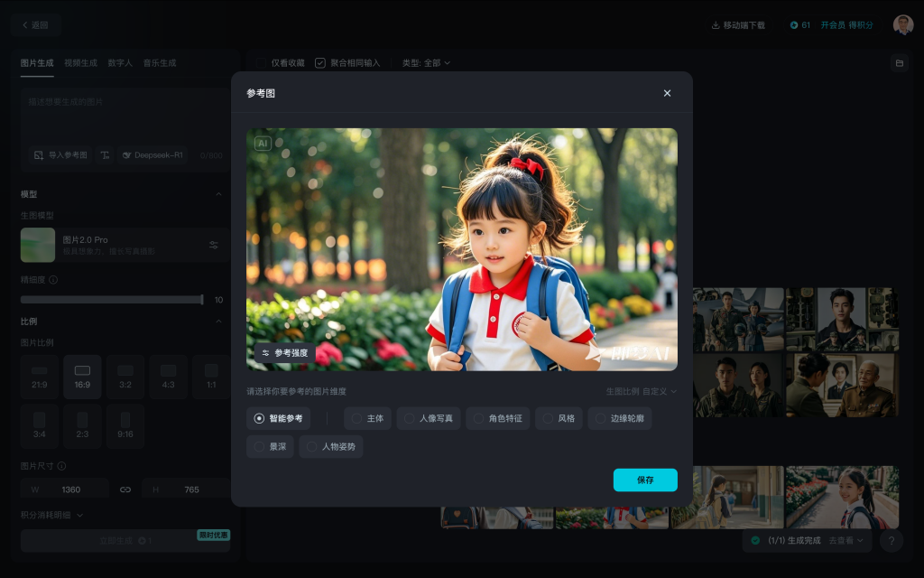Image resolution: width=924 pixels, height=578 pixels.
Task: Click the 导入参考图 icon
Action: tap(39, 155)
